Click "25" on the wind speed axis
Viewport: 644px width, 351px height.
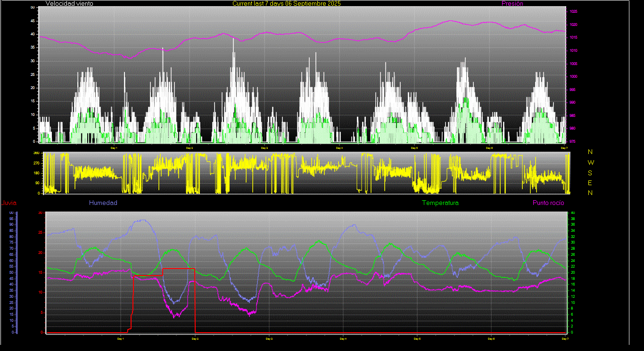tap(33, 74)
